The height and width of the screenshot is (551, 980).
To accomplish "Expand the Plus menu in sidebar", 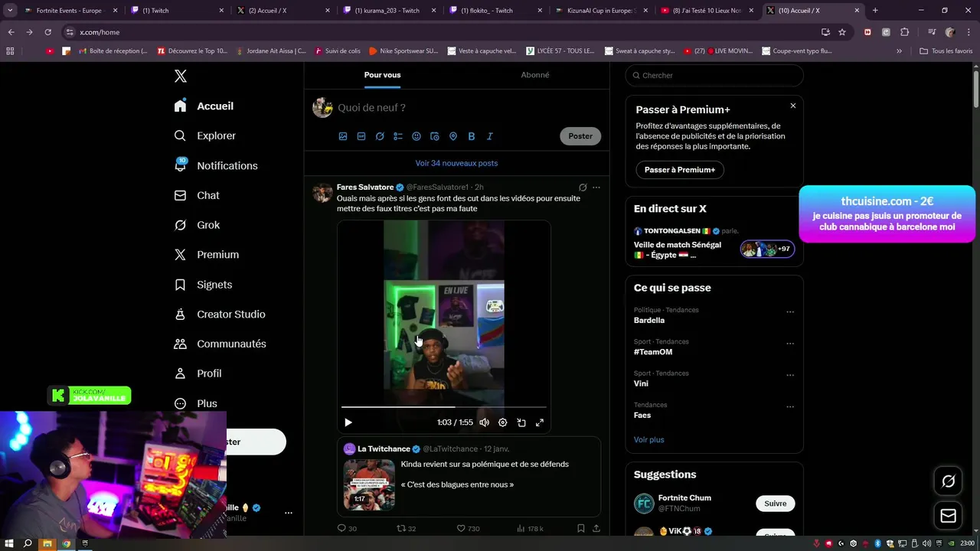I will 196,403.
